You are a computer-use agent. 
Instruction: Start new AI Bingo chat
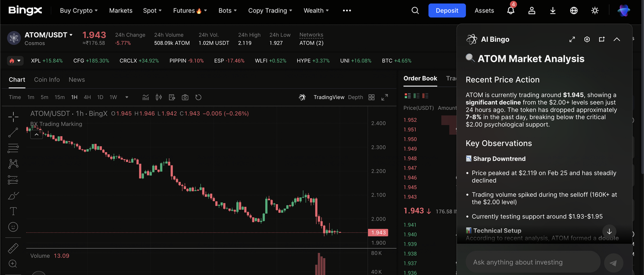[602, 39]
